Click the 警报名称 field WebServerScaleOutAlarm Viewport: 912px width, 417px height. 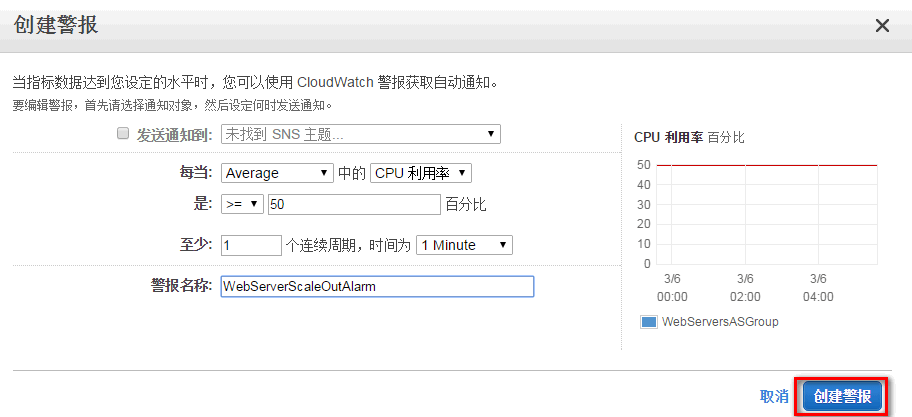coord(377,286)
